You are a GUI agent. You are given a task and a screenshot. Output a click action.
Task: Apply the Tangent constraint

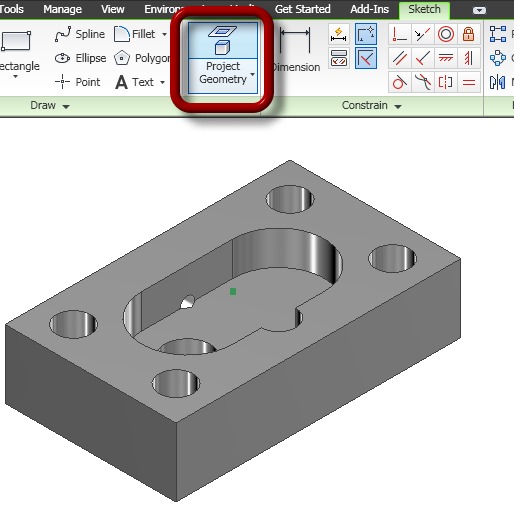(400, 82)
